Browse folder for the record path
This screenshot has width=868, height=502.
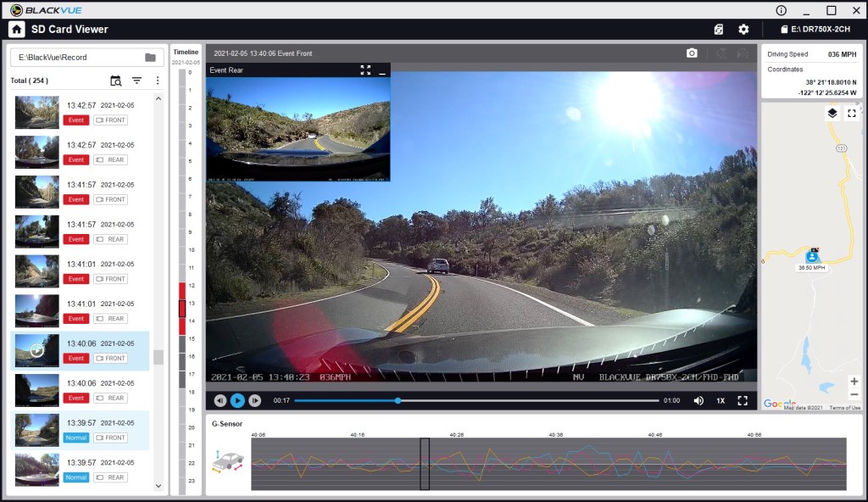(x=150, y=58)
